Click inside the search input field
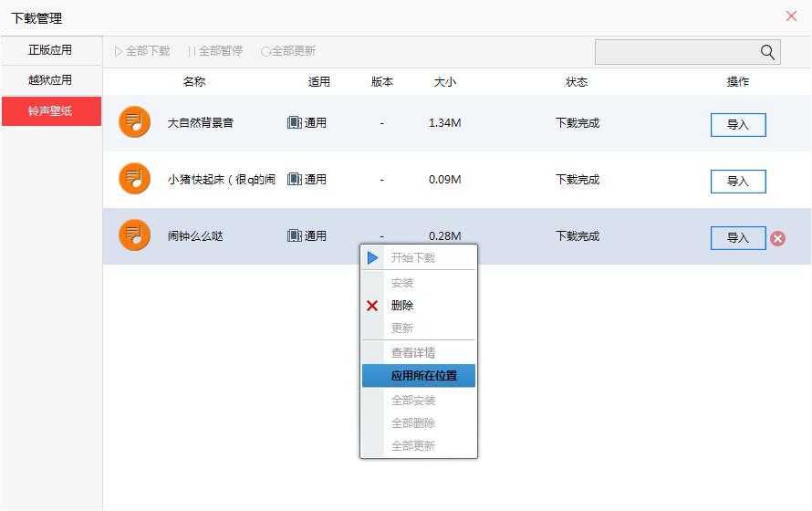Screen dimensions: 812x511 675,52
